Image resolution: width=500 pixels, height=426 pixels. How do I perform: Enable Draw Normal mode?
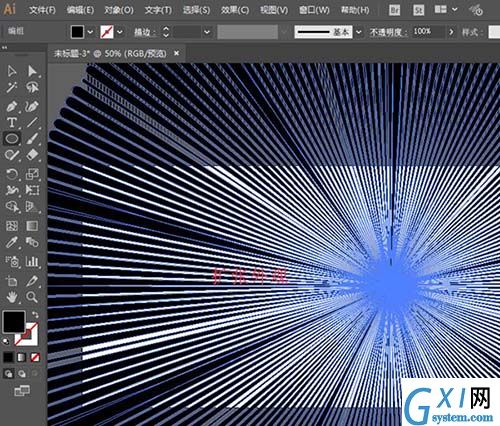click(x=9, y=373)
